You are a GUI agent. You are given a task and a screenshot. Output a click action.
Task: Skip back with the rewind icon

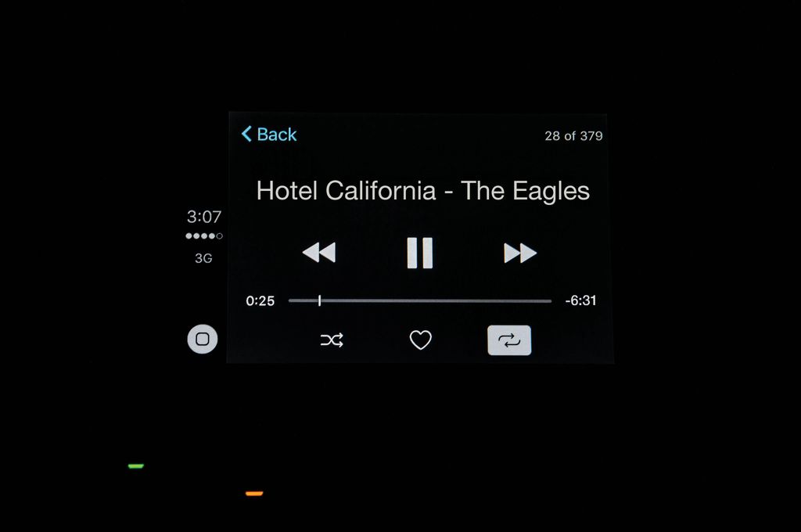319,253
